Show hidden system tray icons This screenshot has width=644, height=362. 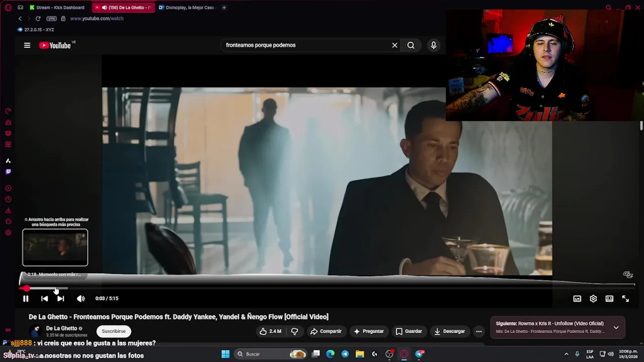coord(567,354)
